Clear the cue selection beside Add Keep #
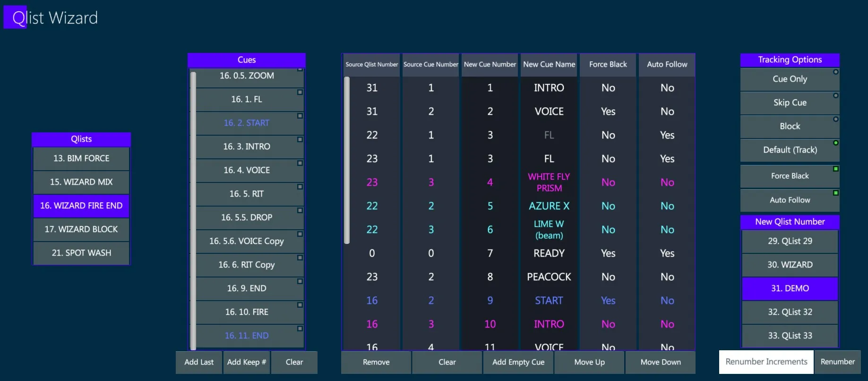This screenshot has height=381, width=868. coord(294,363)
